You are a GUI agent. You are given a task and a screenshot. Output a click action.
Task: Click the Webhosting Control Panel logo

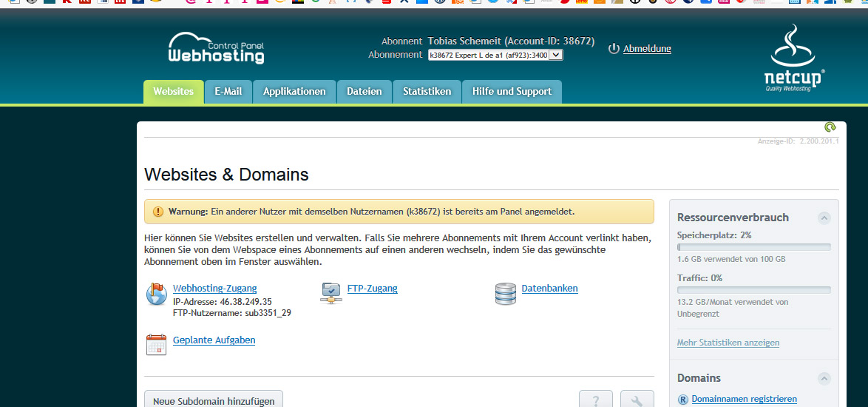pos(216,49)
